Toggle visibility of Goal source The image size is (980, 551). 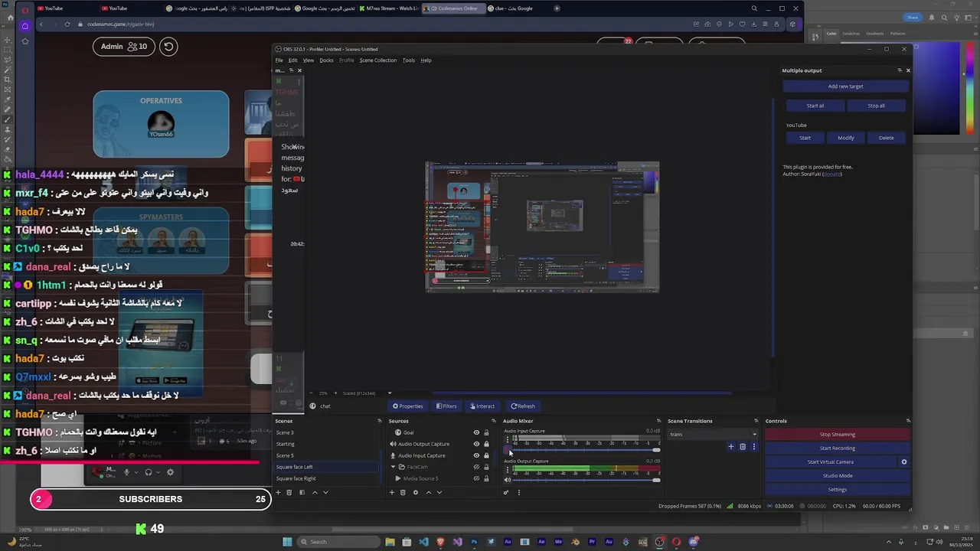(476, 432)
